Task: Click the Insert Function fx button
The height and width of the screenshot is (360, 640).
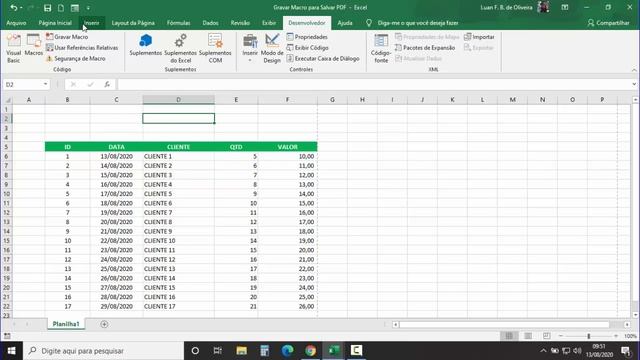Action: coord(107,84)
